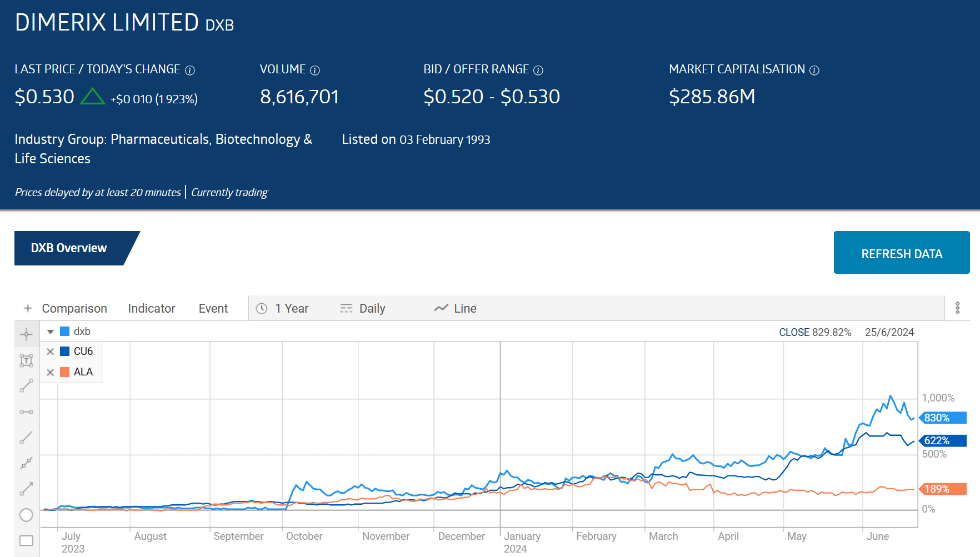Open the Comparison menu
980x557 pixels.
[74, 308]
